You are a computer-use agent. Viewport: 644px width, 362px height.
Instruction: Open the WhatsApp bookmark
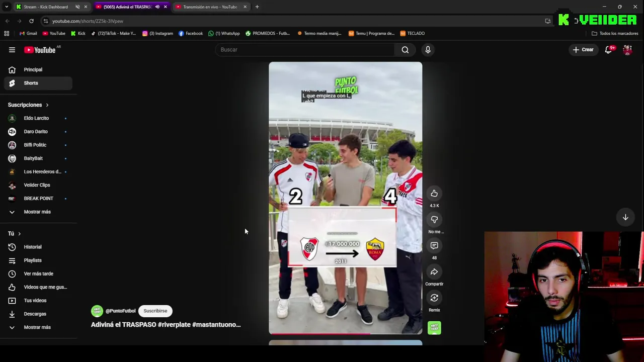(224, 33)
